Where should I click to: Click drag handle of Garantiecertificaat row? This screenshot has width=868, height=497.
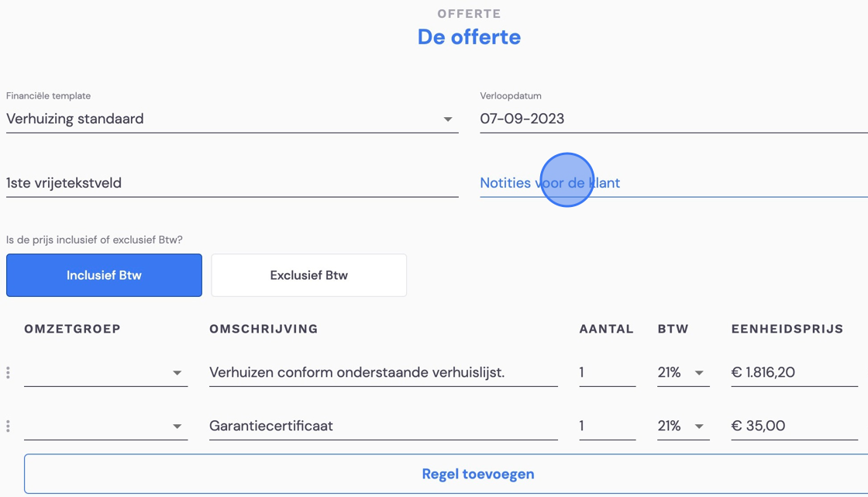8,426
